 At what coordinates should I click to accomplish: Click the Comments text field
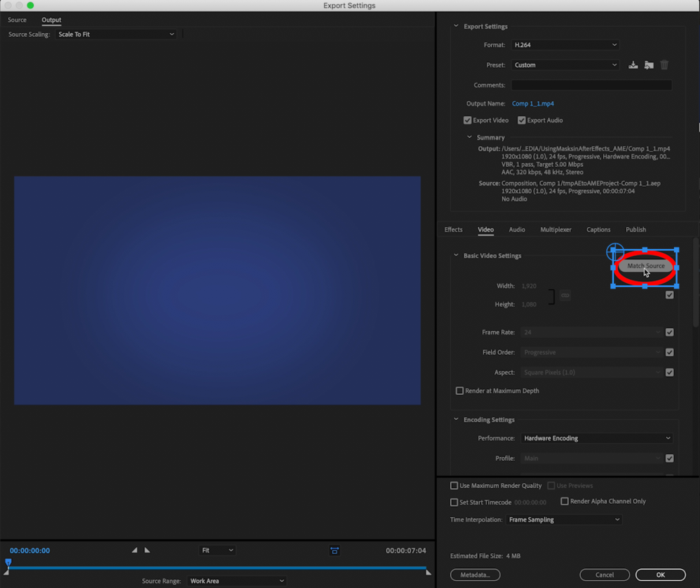click(x=591, y=85)
